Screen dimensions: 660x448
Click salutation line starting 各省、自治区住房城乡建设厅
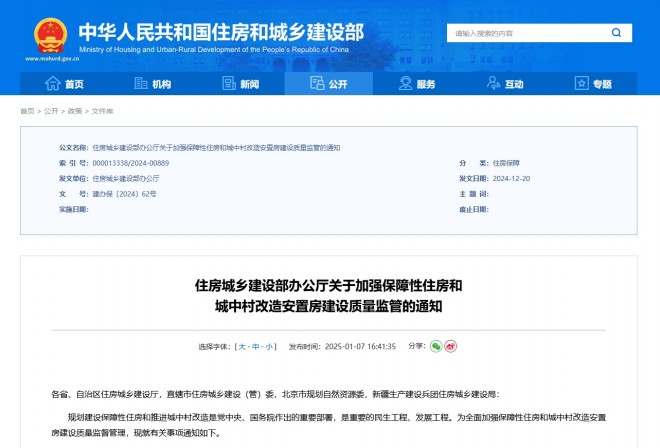[275, 395]
